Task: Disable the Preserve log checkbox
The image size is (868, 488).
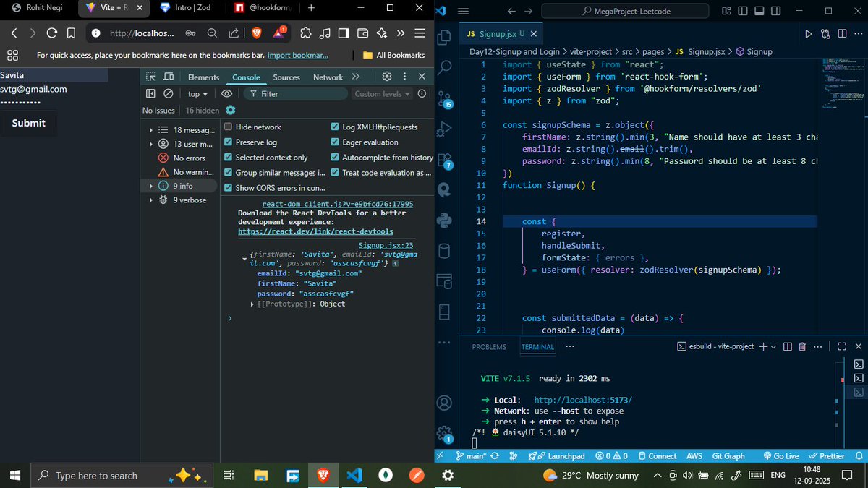Action: point(227,143)
